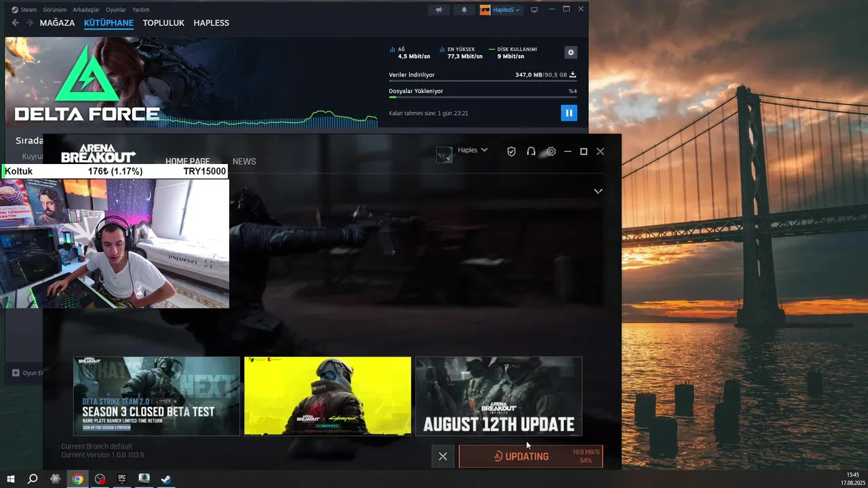Click Current Version 1.0.0.103.9 text
This screenshot has width=868, height=488.
tap(102, 455)
